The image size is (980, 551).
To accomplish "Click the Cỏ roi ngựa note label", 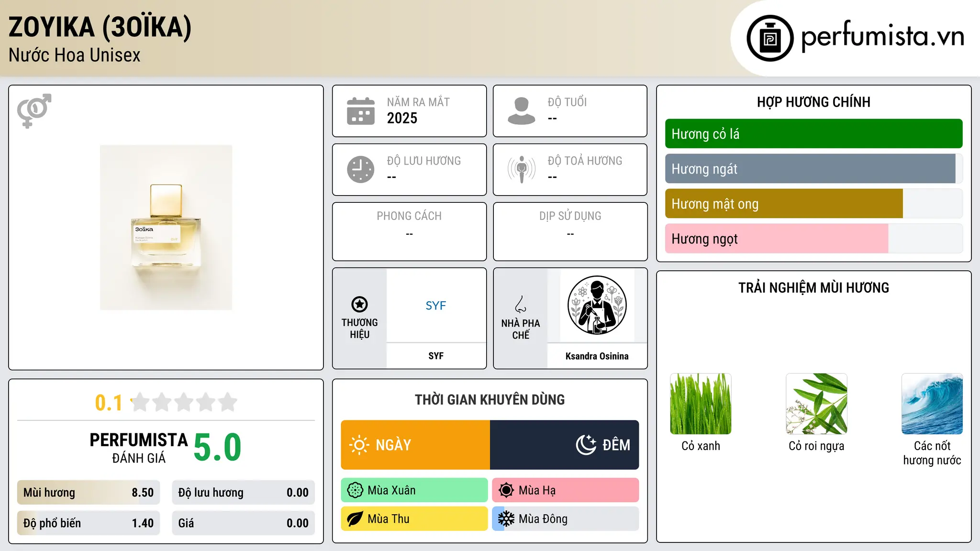I will [816, 446].
